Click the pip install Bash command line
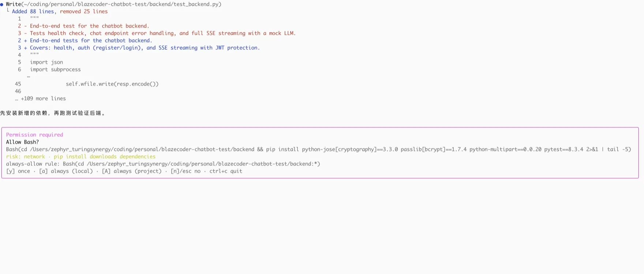The height and width of the screenshot is (274, 644). (x=318, y=149)
